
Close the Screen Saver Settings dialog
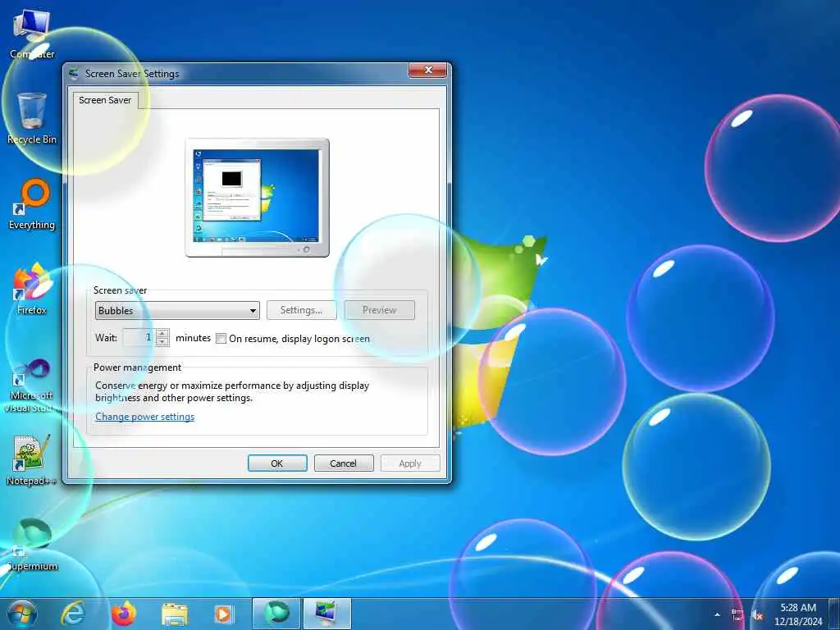pos(427,71)
